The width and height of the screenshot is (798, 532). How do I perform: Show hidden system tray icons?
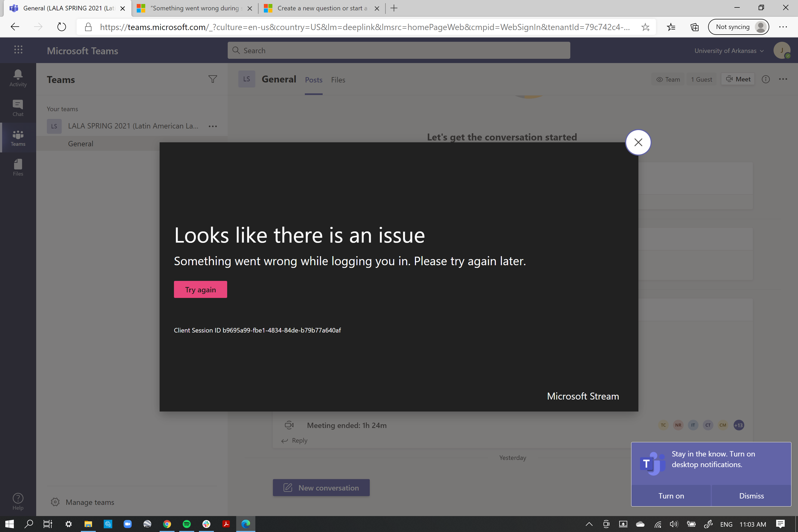click(589, 524)
